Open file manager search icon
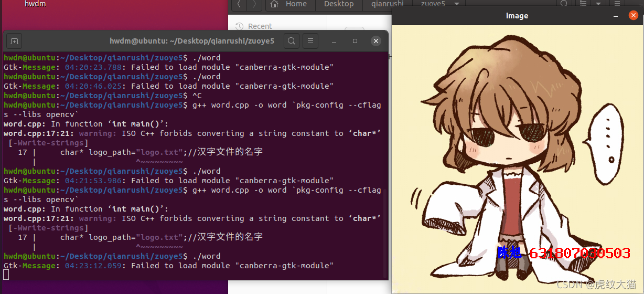This screenshot has height=294, width=644. coord(564,4)
